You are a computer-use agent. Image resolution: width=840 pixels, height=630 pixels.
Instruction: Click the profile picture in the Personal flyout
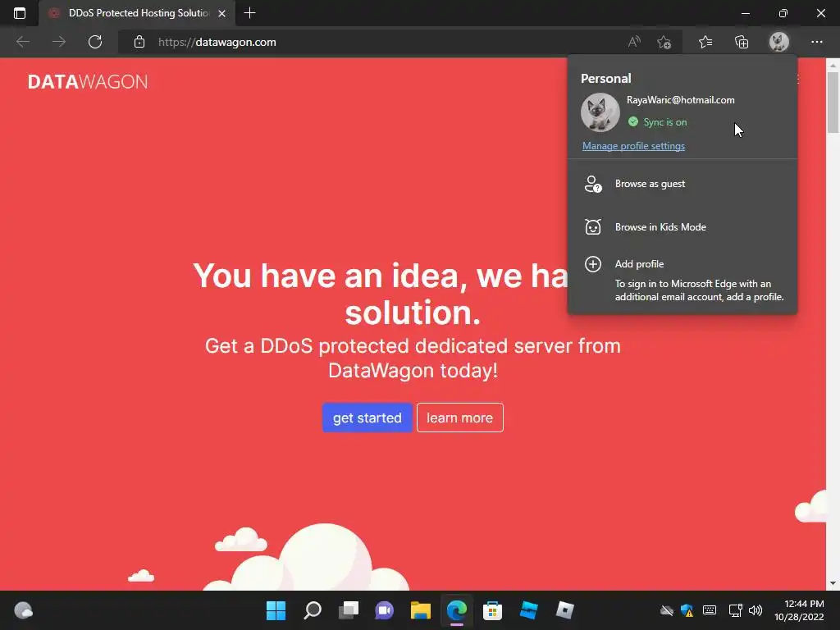pos(600,112)
